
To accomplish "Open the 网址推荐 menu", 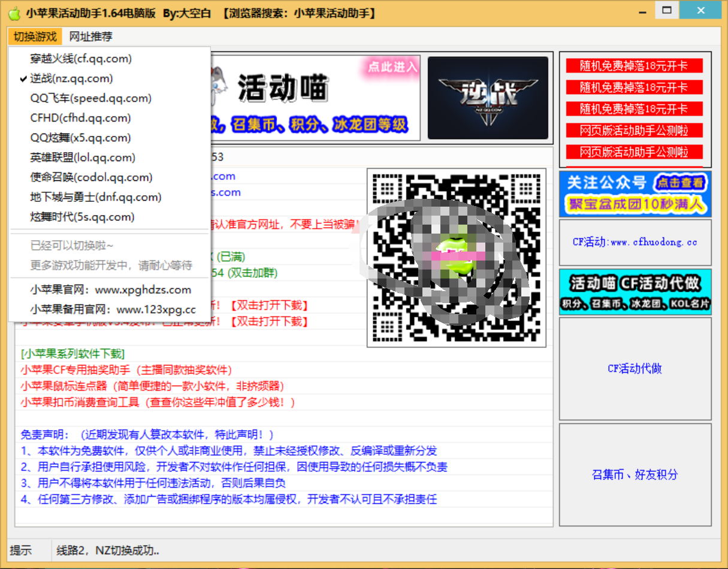I will tap(90, 37).
